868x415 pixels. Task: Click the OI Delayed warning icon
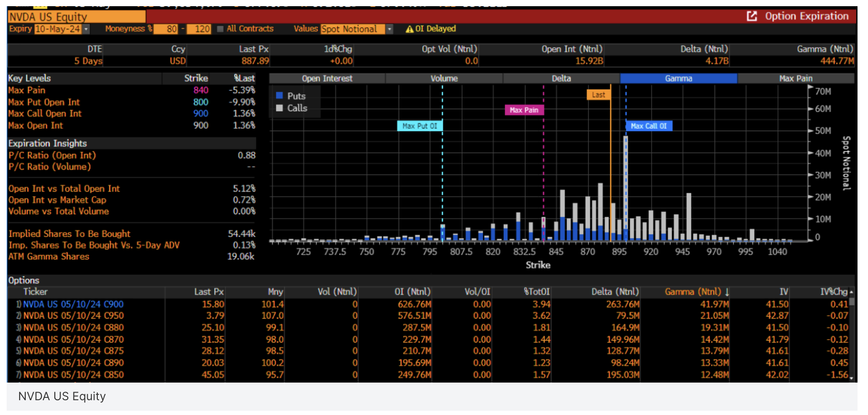coord(409,29)
